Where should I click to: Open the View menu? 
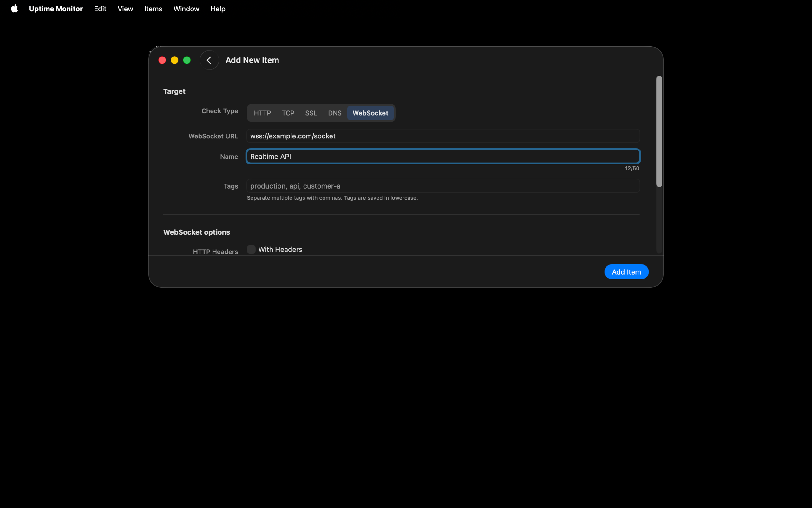pos(125,9)
